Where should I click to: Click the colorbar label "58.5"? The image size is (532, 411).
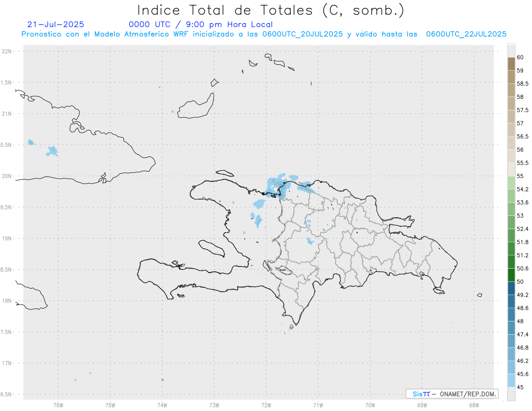[x=522, y=83]
